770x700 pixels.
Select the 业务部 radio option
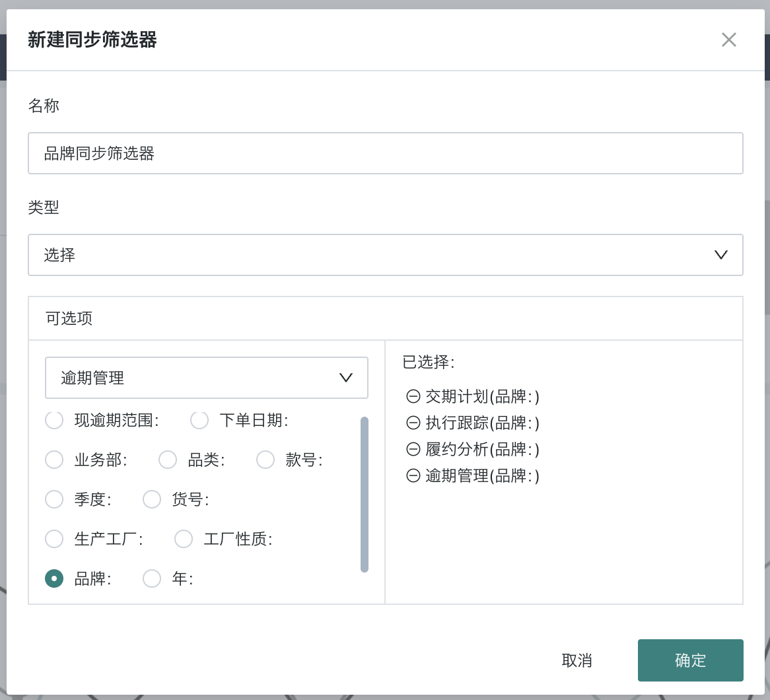[54, 460]
